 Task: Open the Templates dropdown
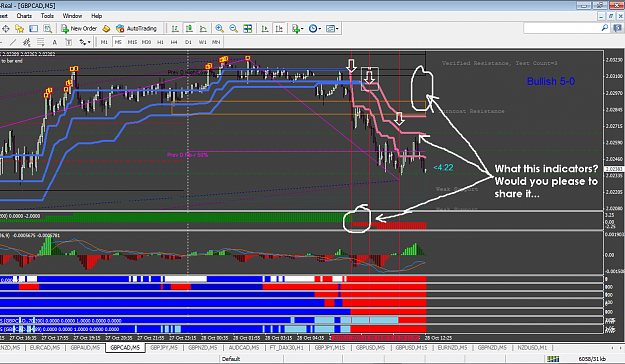coord(332,29)
